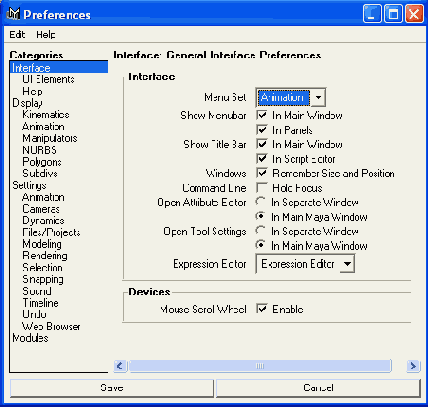Screen dimensions: 428x407
Task: Set Tool Settings In Separate Window
Action: coord(260,231)
